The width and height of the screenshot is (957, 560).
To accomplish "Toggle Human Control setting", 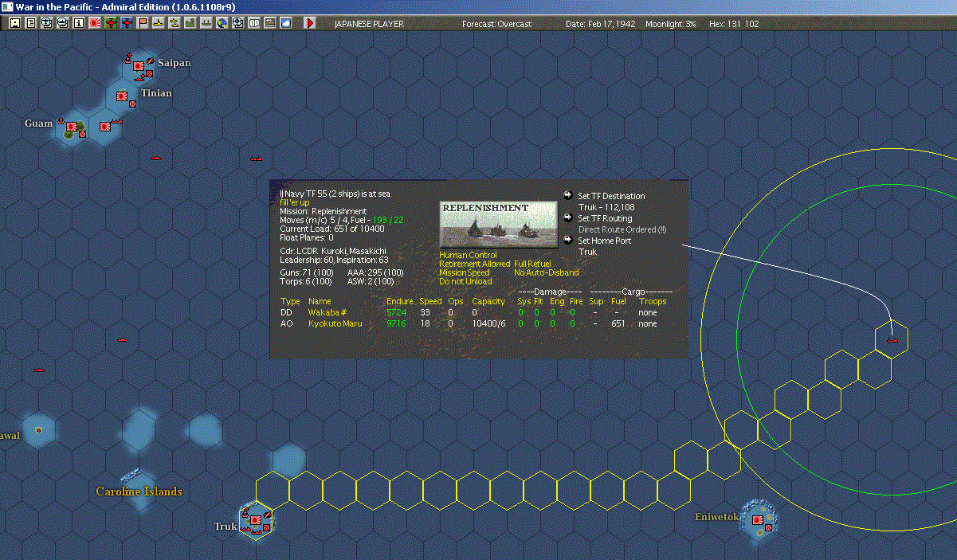I will pos(468,255).
